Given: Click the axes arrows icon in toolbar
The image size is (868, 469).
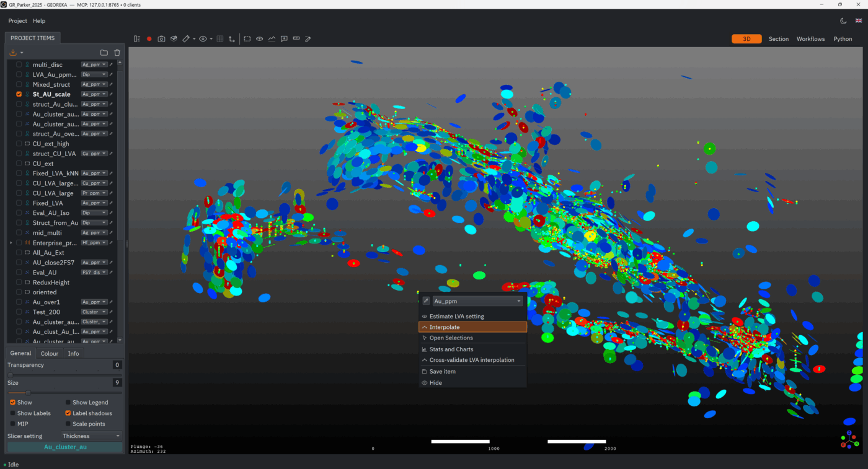Looking at the screenshot, I should (232, 39).
